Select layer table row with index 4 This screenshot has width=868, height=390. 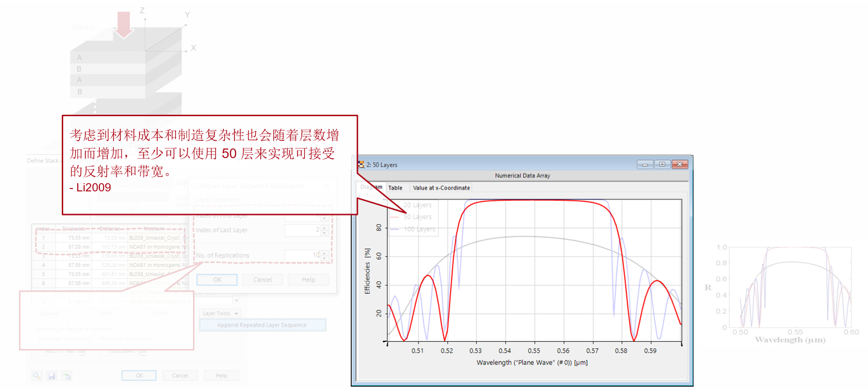[x=110, y=265]
